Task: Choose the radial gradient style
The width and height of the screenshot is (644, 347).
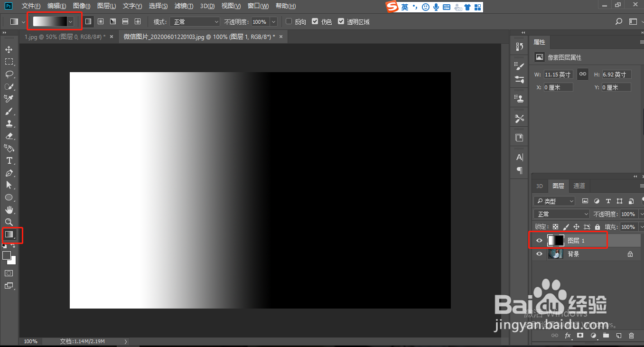Action: 101,21
